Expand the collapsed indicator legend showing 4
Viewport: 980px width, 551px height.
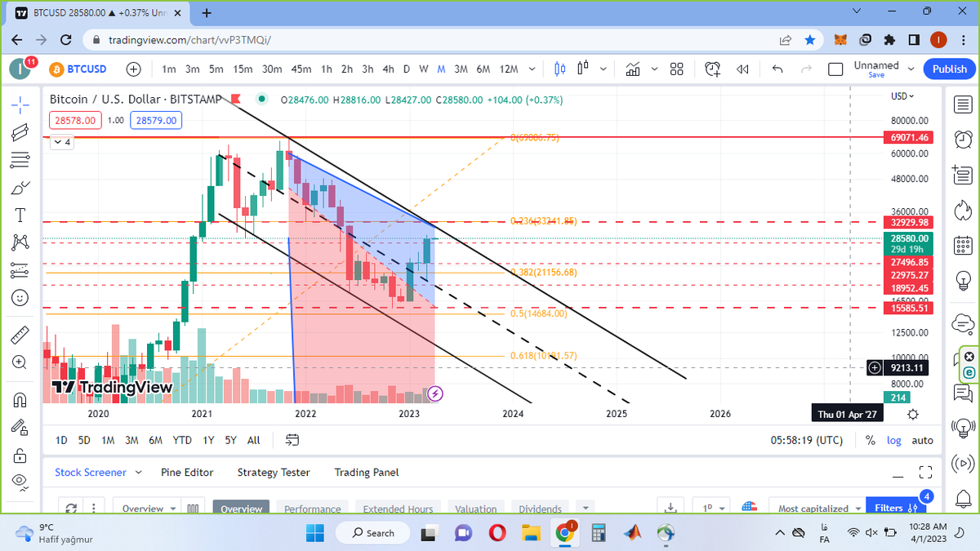[x=62, y=142]
